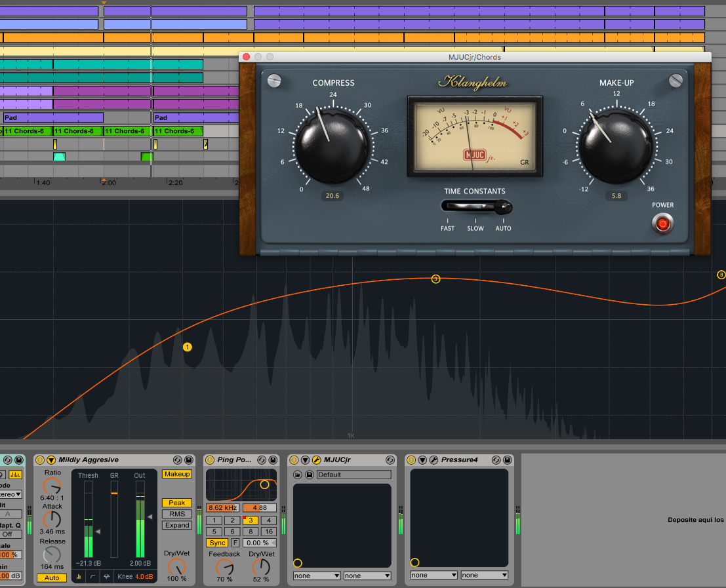Select delay beat division 4
The image size is (726, 588).
pyautogui.click(x=268, y=520)
